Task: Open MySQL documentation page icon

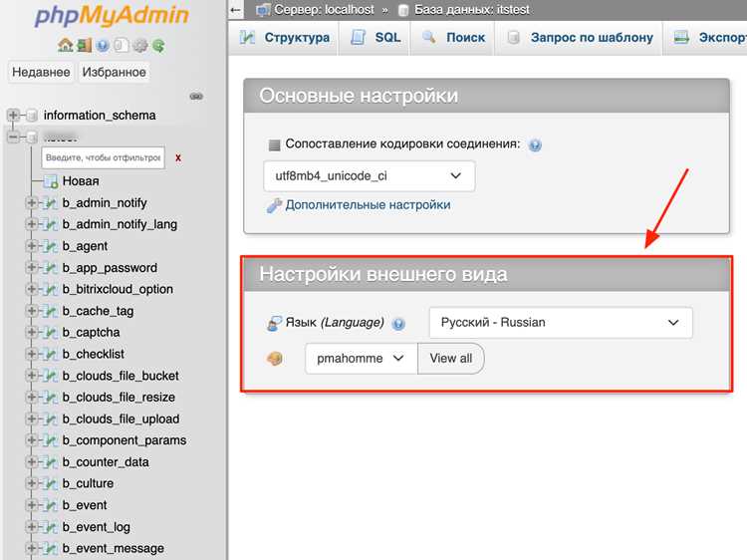Action: 121,45
